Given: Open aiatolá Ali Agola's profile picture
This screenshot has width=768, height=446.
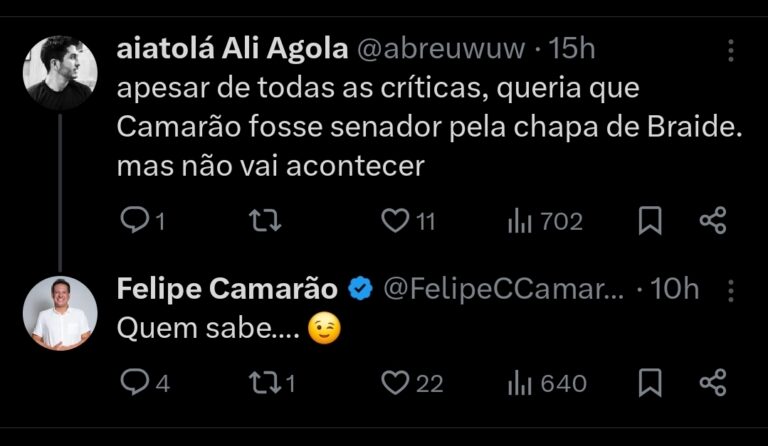Looking at the screenshot, I should (x=60, y=70).
